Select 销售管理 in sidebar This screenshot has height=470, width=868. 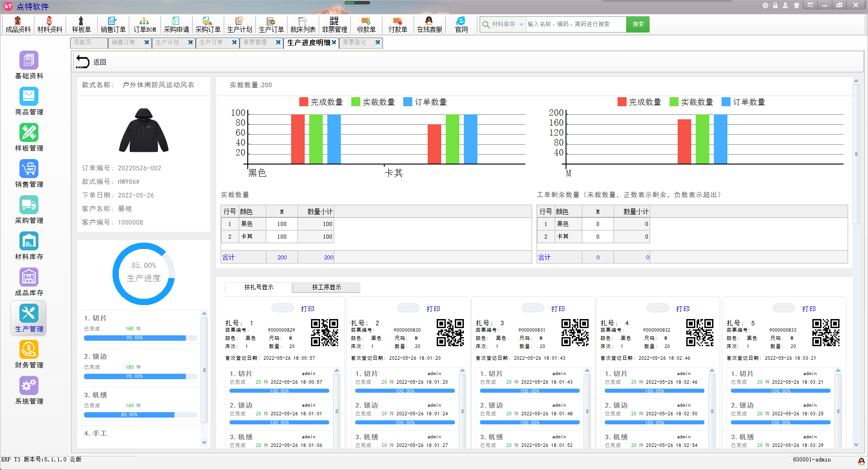pyautogui.click(x=29, y=174)
